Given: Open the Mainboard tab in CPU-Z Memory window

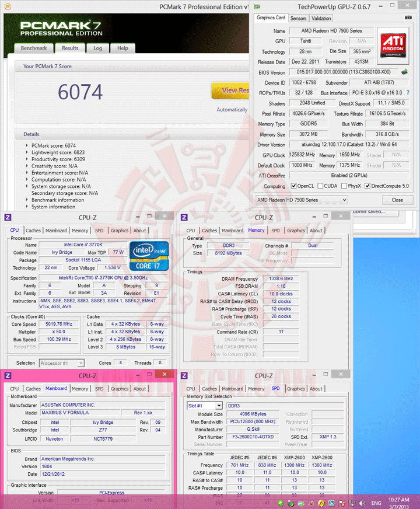Looking at the screenshot, I should (232, 231).
